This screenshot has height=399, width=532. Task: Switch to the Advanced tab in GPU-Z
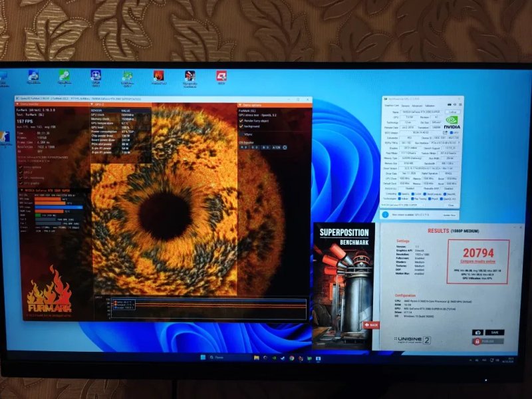[x=417, y=106]
